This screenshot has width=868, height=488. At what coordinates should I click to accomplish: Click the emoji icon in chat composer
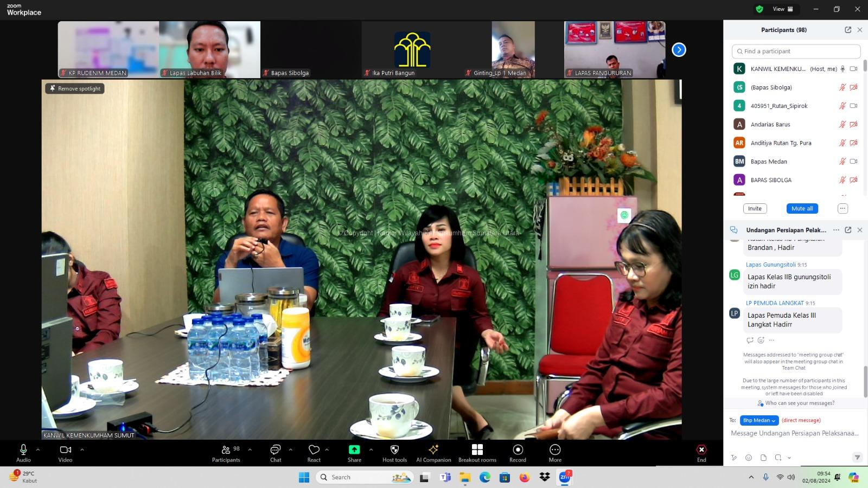(749, 458)
